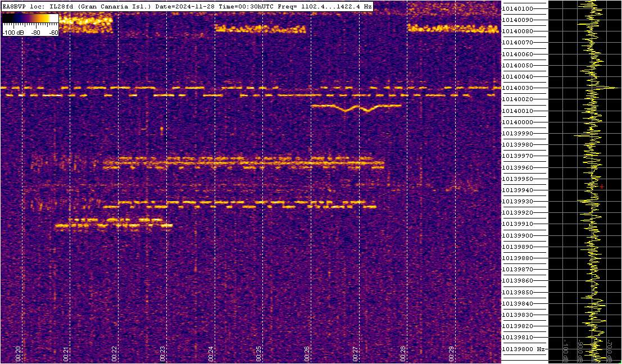Viewport: 622px width, 364px height.
Task: Click the 10139910 frequency label
Action: coord(517,224)
